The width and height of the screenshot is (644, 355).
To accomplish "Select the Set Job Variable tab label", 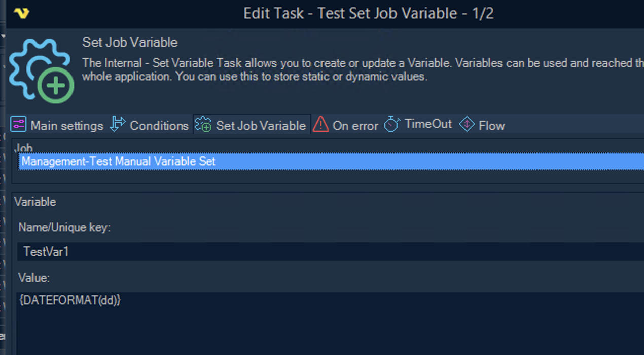I will 261,126.
